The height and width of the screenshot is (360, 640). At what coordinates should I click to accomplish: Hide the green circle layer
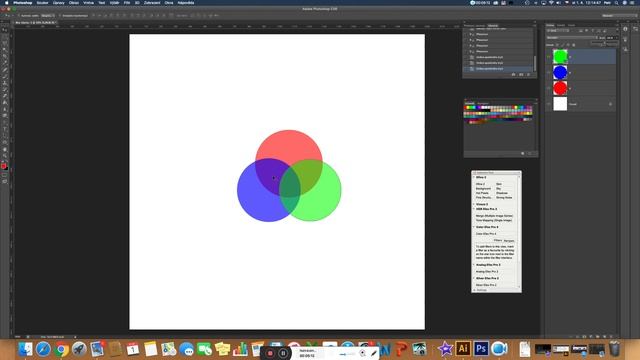pos(549,56)
